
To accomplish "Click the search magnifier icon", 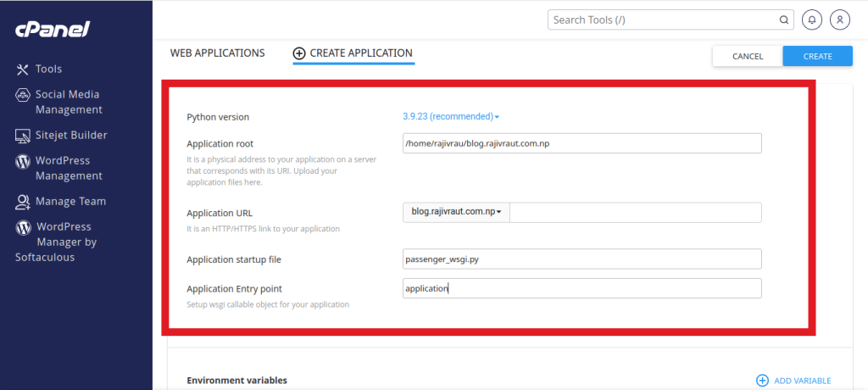I will [x=784, y=20].
